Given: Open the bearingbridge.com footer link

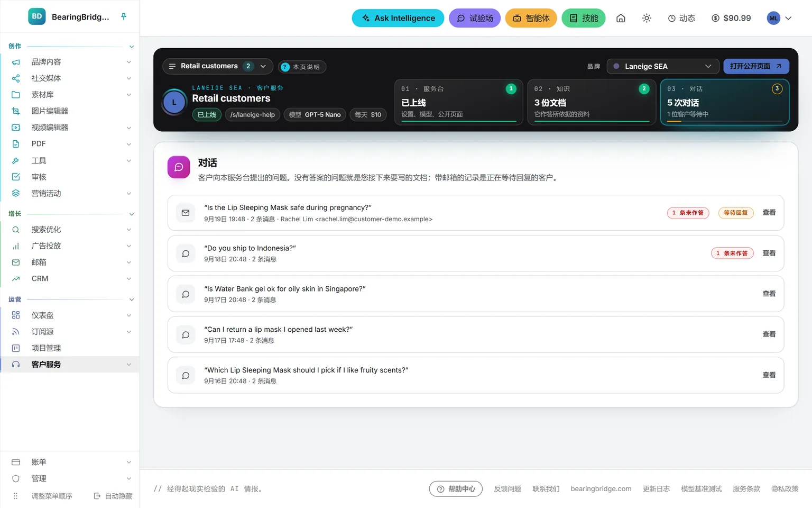Looking at the screenshot, I should point(601,489).
